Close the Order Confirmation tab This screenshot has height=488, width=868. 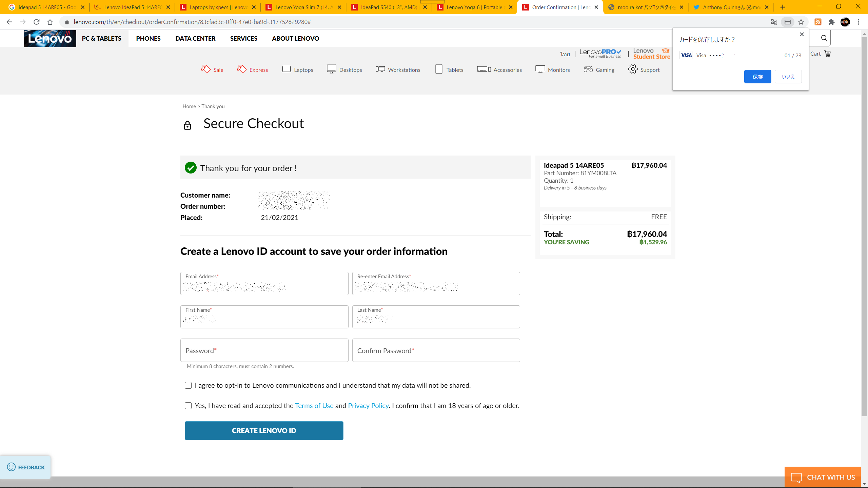click(596, 7)
